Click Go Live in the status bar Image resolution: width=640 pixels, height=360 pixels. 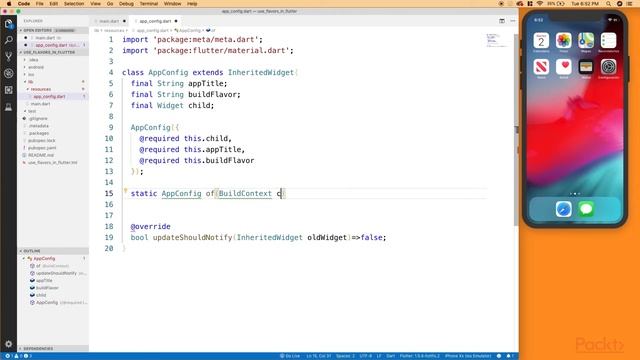[290, 356]
